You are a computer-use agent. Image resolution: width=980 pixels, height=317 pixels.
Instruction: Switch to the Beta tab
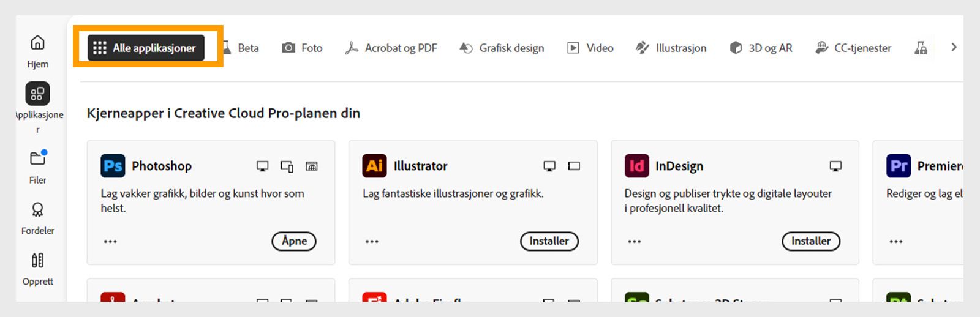point(241,48)
